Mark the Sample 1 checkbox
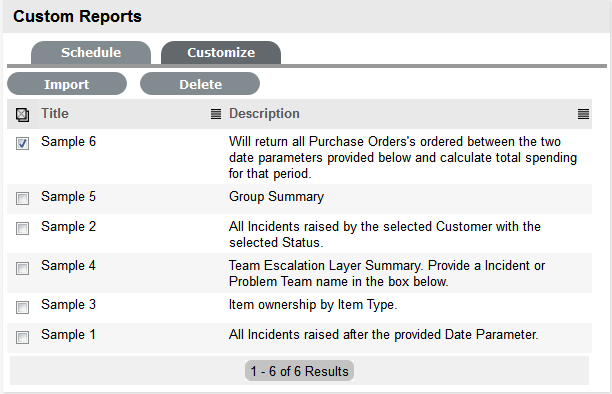Screen dimensions: 612x394 (22, 337)
